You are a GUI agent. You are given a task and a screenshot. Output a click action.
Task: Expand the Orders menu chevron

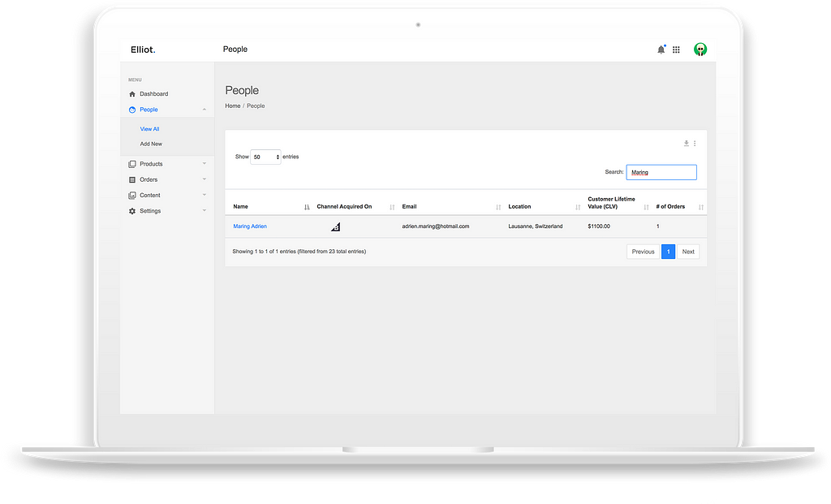point(204,179)
